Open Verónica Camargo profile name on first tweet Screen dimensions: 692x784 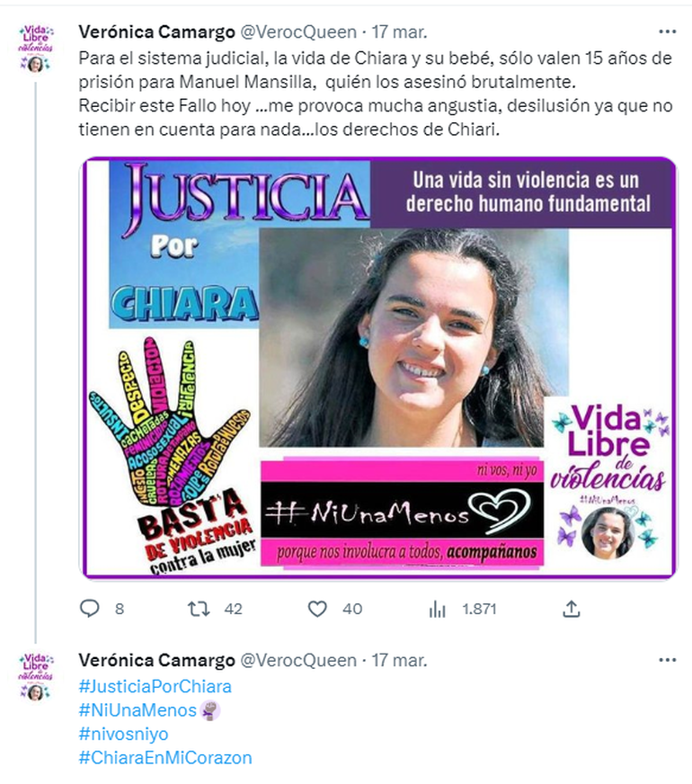pyautogui.click(x=157, y=32)
